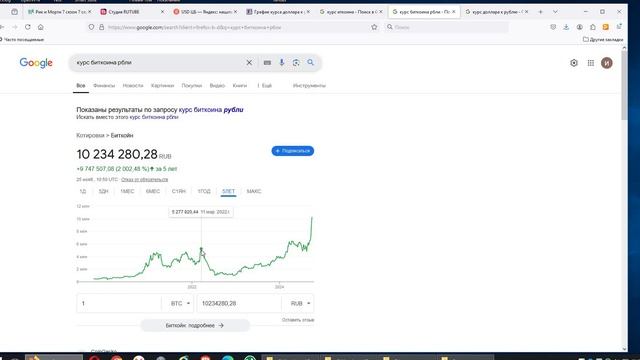640x360 pixels.
Task: Start voice search with microphone icon
Action: [x=282, y=63]
